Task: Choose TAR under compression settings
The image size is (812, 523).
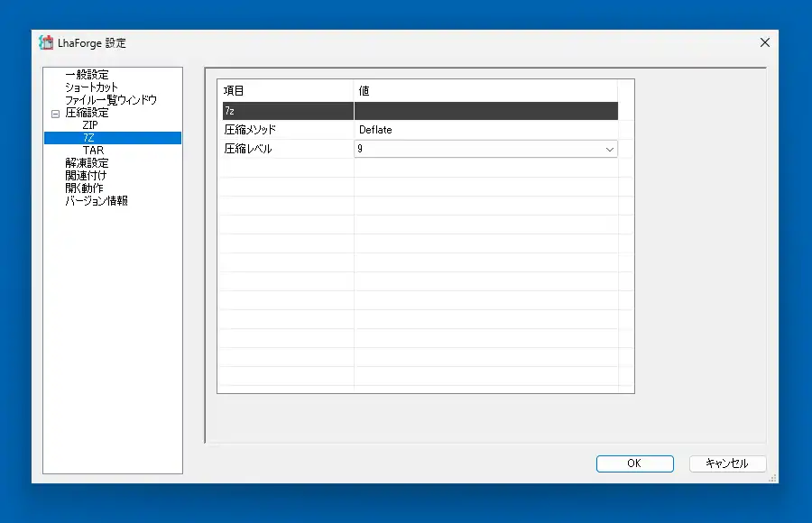Action: point(93,151)
